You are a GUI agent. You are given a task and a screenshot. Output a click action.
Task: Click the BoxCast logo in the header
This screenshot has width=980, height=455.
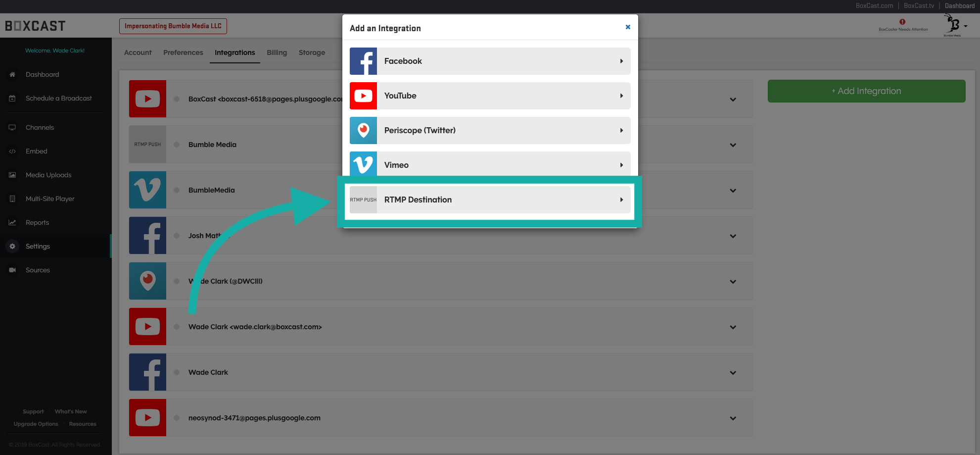coord(35,26)
